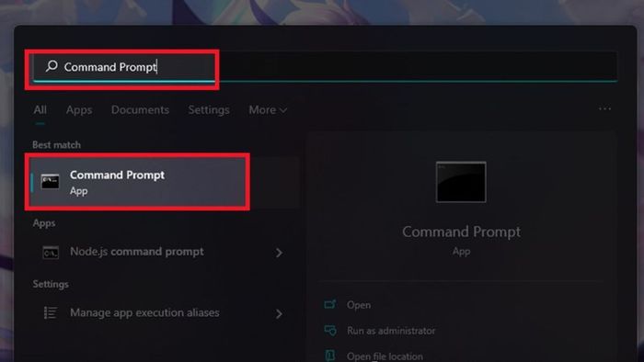The image size is (644, 362).
Task: Switch to the Apps tab
Action: coord(79,110)
